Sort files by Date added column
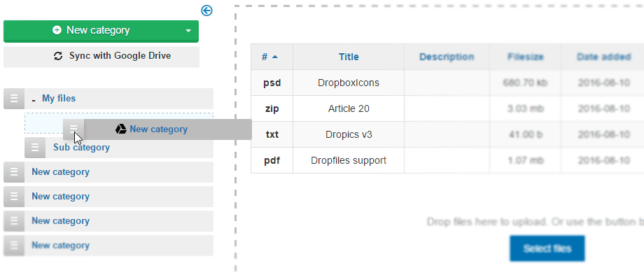 point(603,57)
